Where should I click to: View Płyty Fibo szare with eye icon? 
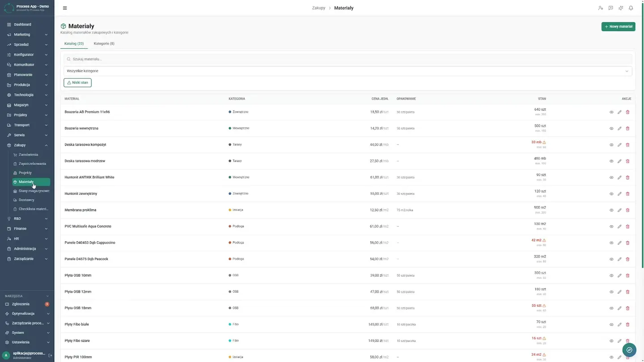point(611,341)
